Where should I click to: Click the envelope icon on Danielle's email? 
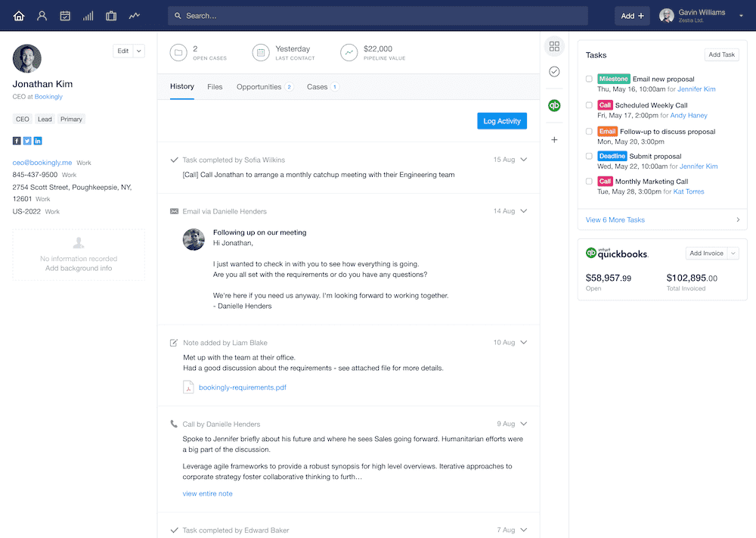174,211
